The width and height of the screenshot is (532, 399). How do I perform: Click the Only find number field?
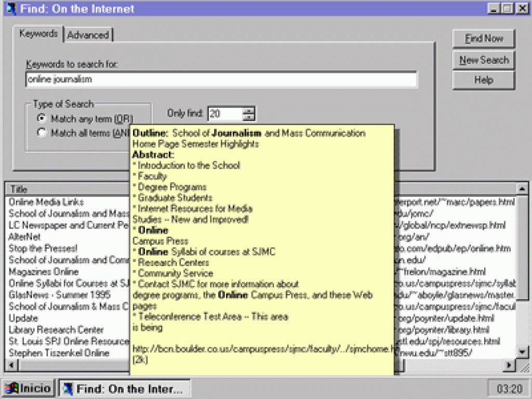(224, 114)
